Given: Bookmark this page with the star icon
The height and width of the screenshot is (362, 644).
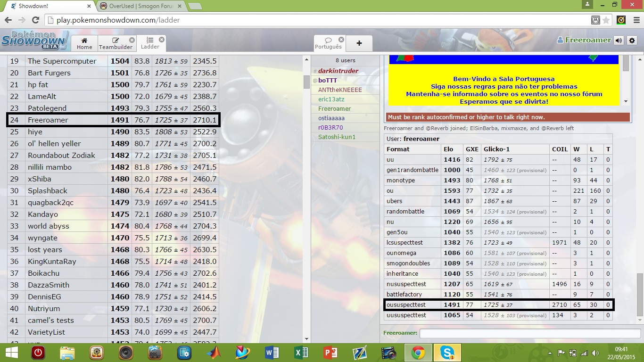Looking at the screenshot, I should (x=606, y=20).
